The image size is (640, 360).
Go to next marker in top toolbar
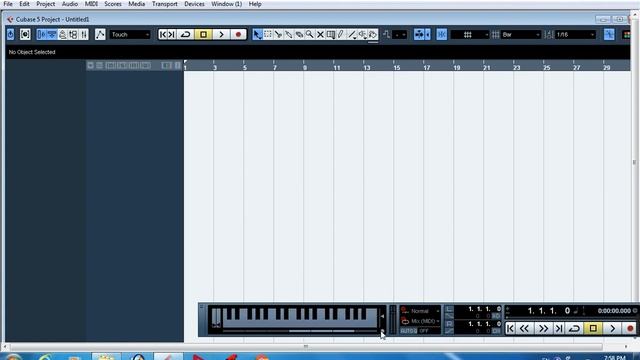pyautogui.click(x=172, y=35)
